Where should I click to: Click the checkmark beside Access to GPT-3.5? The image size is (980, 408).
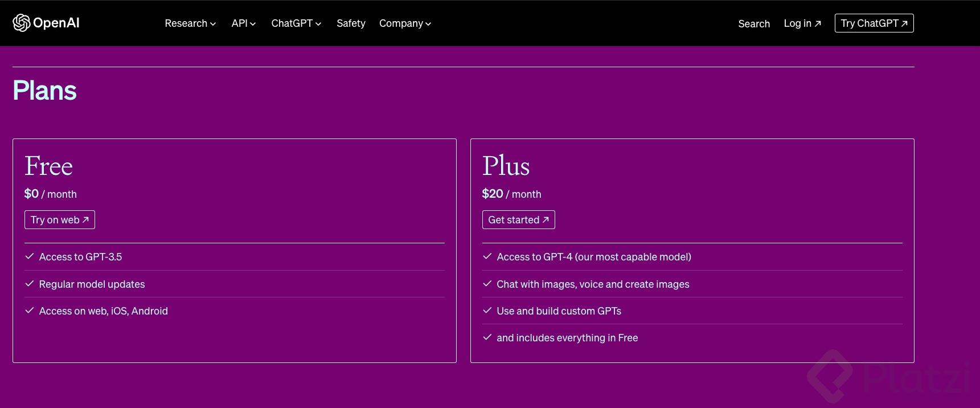pyautogui.click(x=30, y=256)
